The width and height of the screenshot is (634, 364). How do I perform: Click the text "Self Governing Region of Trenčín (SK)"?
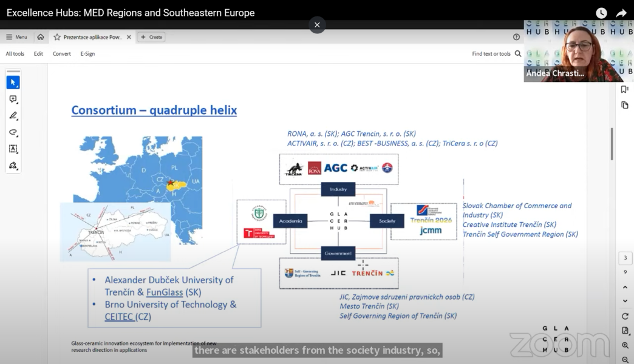click(398, 316)
